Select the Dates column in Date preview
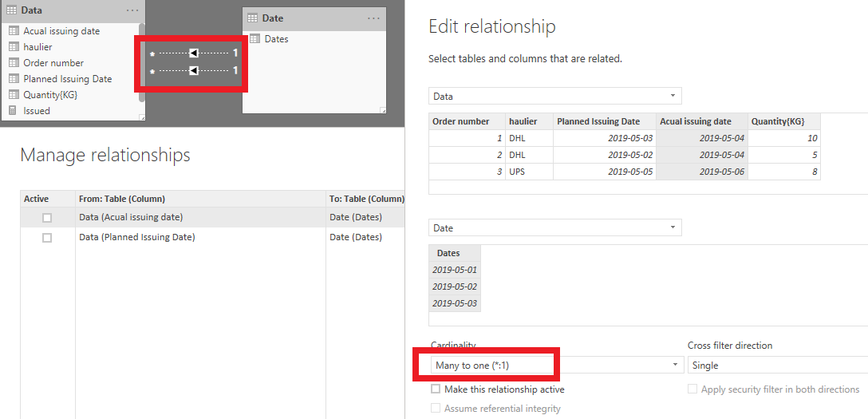 pos(455,254)
